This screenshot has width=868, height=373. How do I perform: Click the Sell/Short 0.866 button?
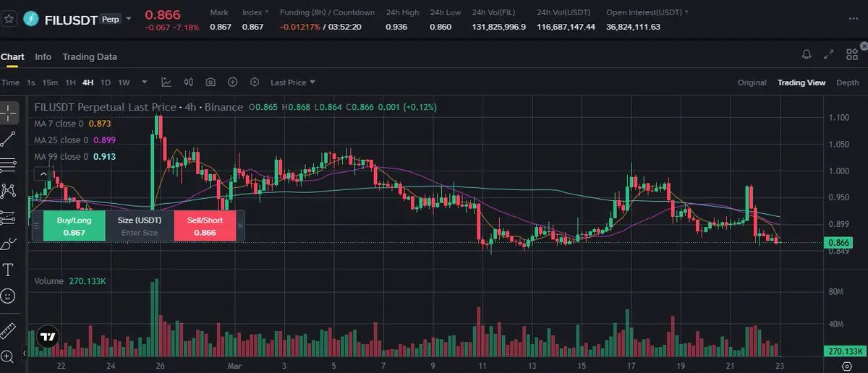tap(205, 226)
